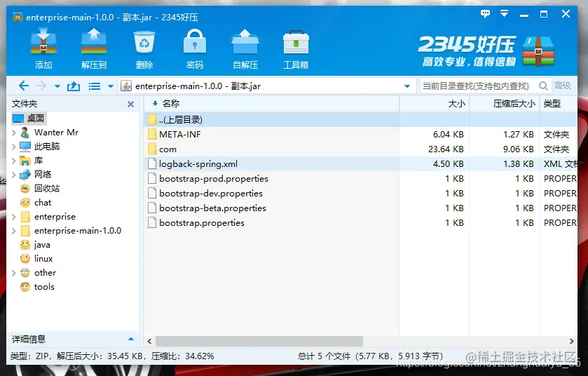
Task: Click the jar file icon in address bar
Action: coord(126,86)
